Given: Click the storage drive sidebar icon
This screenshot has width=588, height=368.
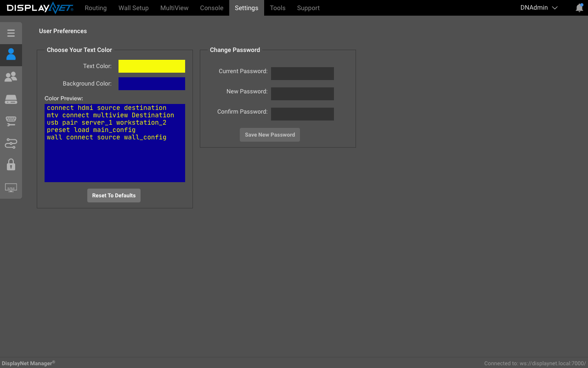Looking at the screenshot, I should (x=11, y=99).
